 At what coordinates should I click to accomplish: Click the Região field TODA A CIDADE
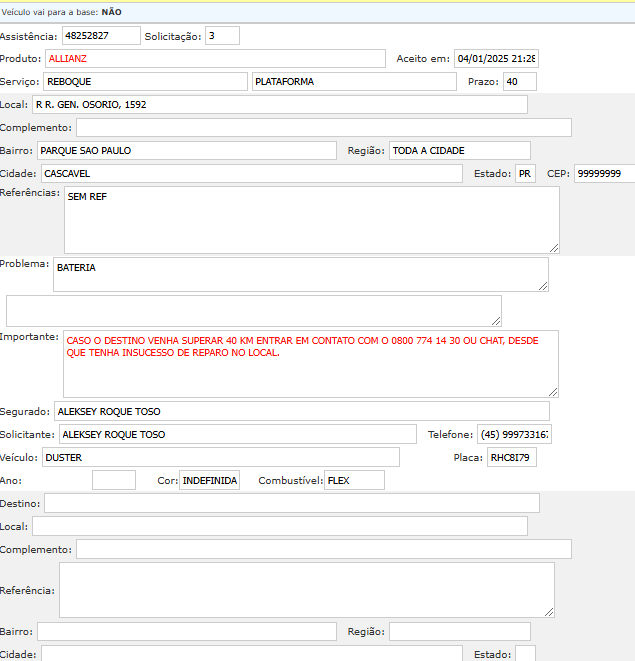click(460, 150)
